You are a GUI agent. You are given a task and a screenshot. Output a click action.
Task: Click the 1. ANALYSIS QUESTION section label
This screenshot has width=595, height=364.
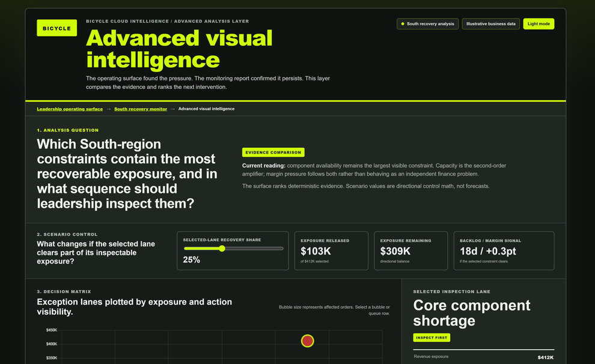coord(67,130)
